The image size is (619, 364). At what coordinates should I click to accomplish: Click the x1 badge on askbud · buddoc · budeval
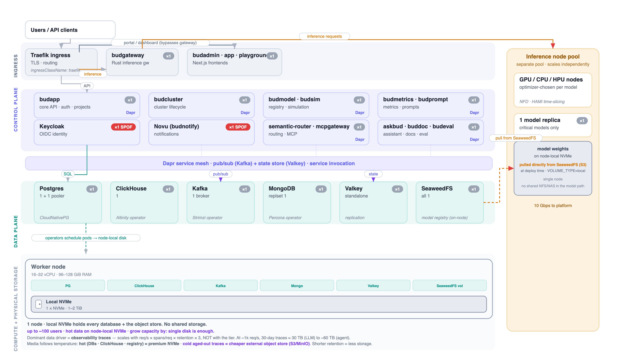click(x=474, y=127)
